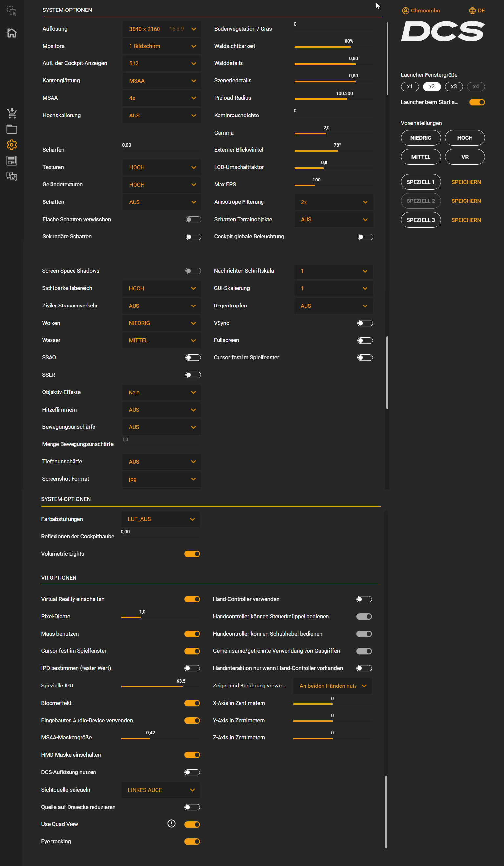Expand the Auflösung resolution dropdown
The width and height of the screenshot is (504, 866).
tap(162, 29)
